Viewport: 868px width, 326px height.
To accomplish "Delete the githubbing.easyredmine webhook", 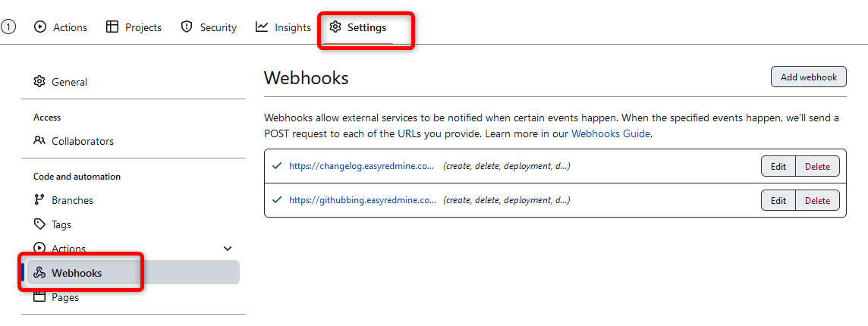I will click(x=817, y=200).
